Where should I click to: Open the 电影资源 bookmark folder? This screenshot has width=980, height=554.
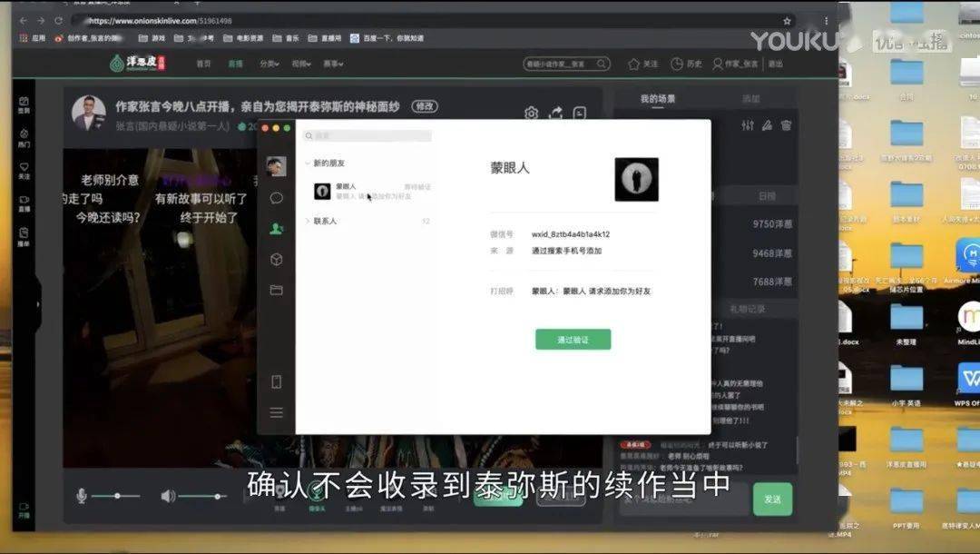[x=243, y=38]
